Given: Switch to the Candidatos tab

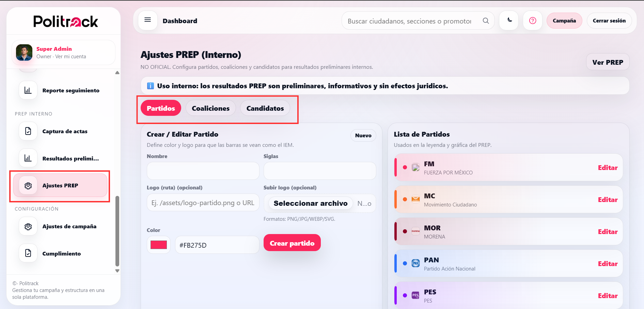Looking at the screenshot, I should [x=265, y=108].
